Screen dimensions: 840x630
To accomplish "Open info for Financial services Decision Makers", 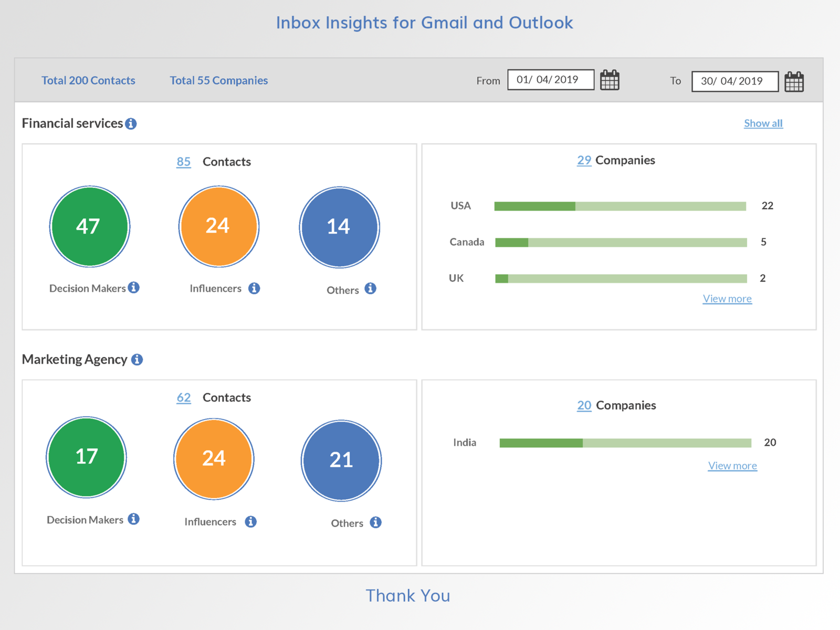I will [134, 288].
